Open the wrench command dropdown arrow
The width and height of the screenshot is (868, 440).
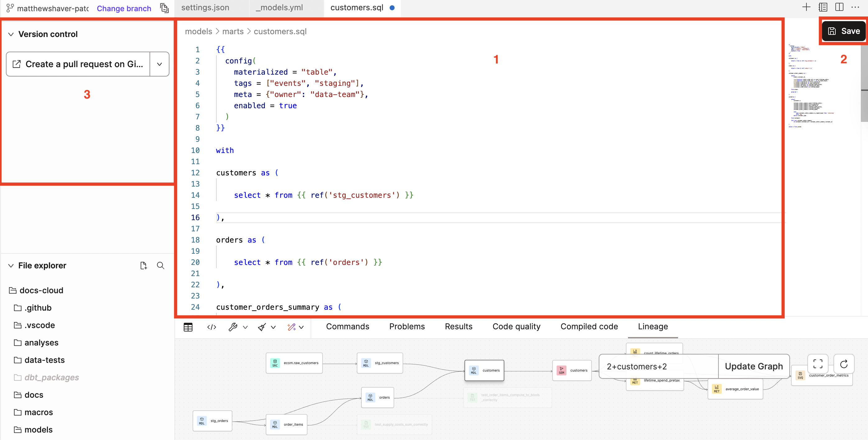[246, 327]
